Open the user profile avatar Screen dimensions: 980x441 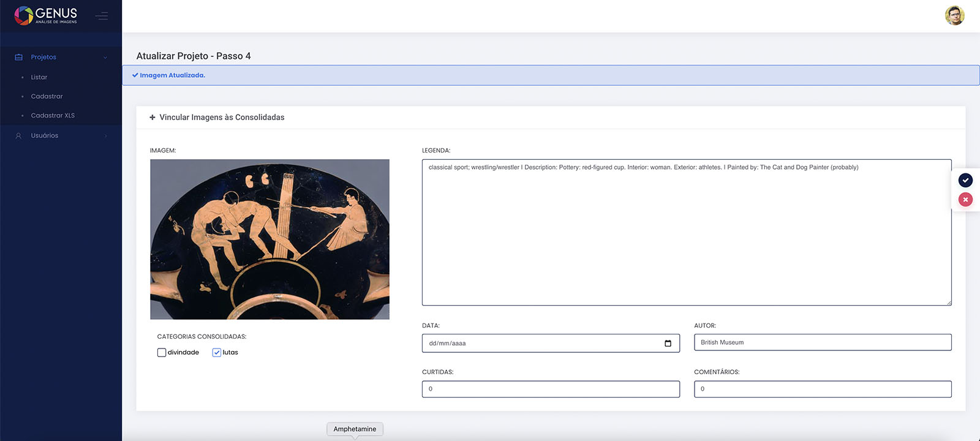coord(954,16)
